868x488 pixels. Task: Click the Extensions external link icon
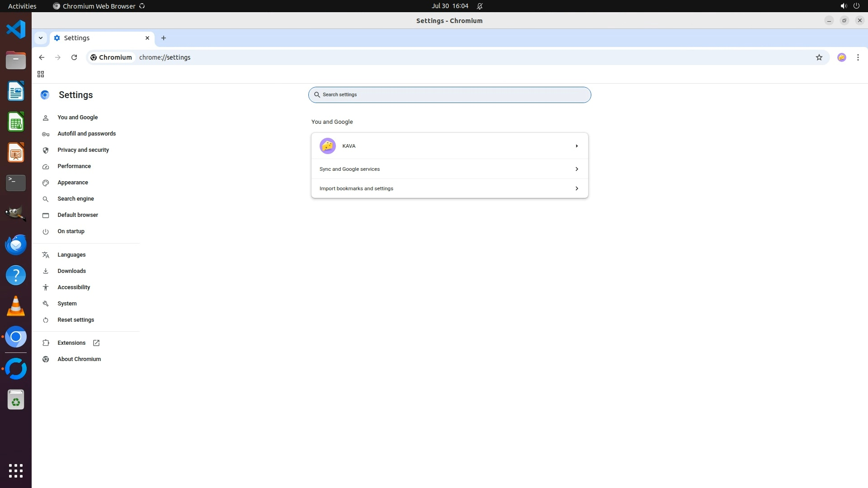[96, 343]
